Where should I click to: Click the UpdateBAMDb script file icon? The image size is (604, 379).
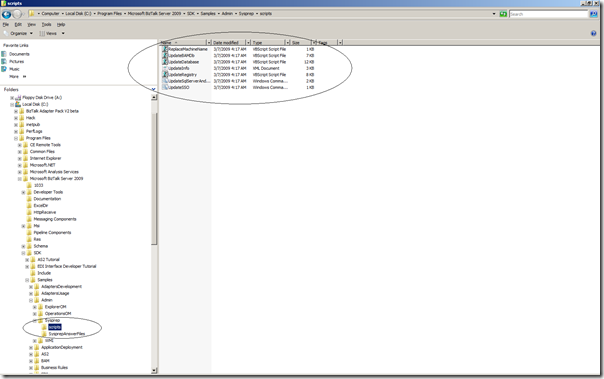(164, 55)
